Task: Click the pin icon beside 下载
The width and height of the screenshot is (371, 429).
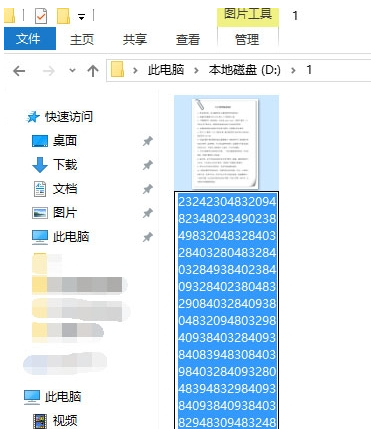Action: (148, 165)
